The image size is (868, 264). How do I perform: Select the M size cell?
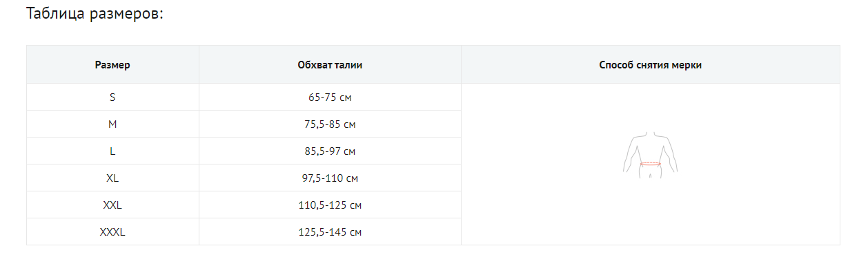112,124
